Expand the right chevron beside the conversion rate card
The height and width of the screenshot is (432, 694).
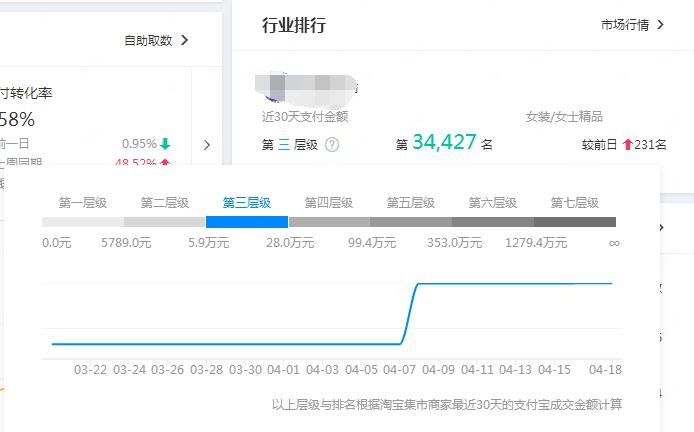tap(207, 145)
